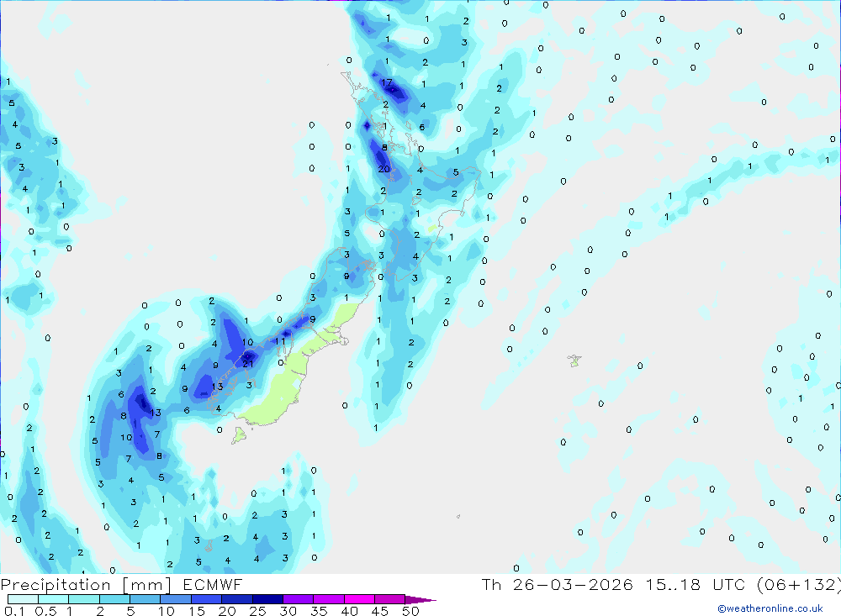Click the legend label '50'
Screen dimensions: 841x616
tap(410, 611)
